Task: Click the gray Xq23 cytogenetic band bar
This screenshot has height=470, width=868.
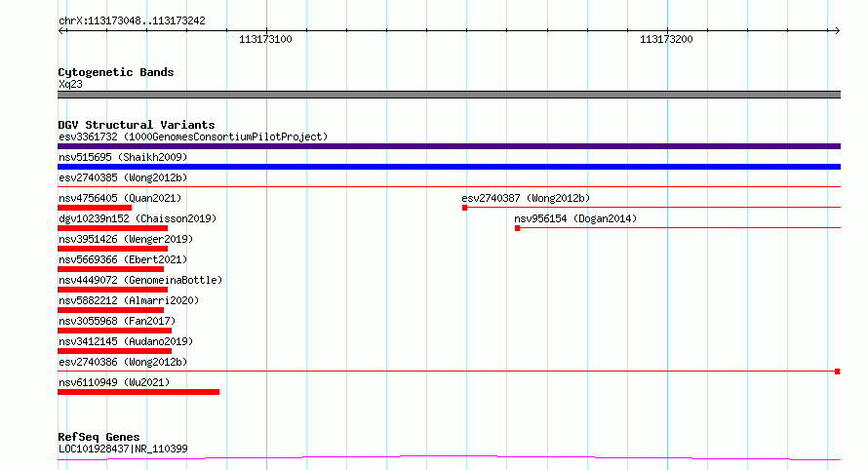Action: click(449, 95)
